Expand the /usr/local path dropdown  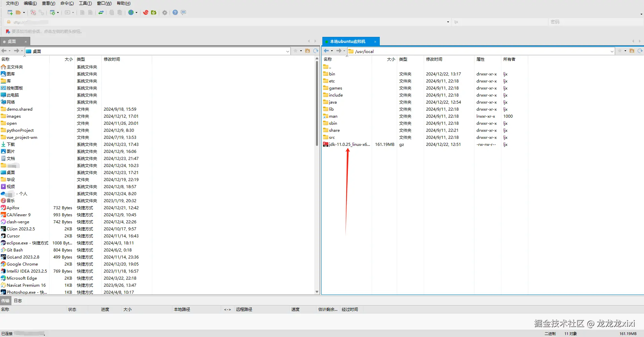tap(612, 51)
